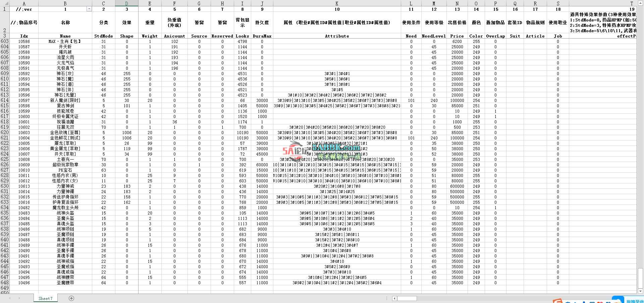644x303 pixels.
Task: Click the 'OverLap' header cell
Action: 495,36
